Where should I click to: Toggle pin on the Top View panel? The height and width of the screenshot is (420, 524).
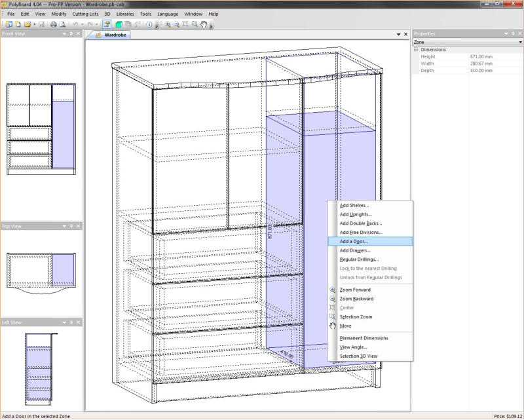pos(71,226)
